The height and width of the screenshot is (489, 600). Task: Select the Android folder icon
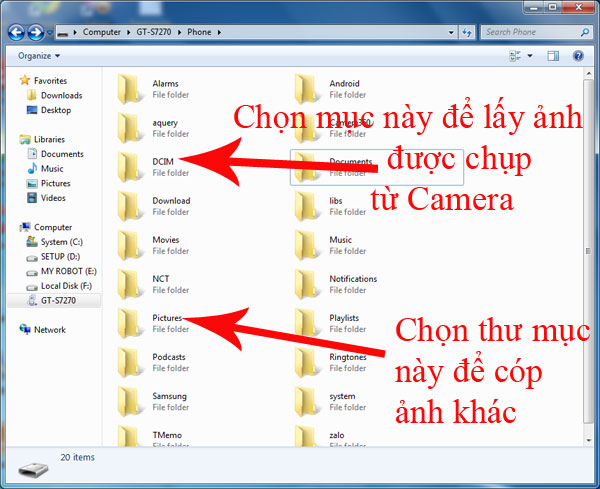point(305,89)
